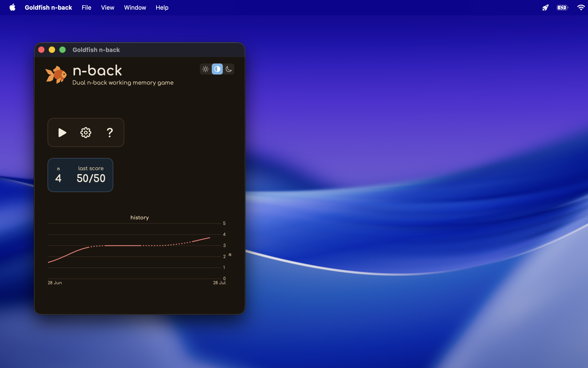Switch to dark theme moon icon

pyautogui.click(x=229, y=69)
